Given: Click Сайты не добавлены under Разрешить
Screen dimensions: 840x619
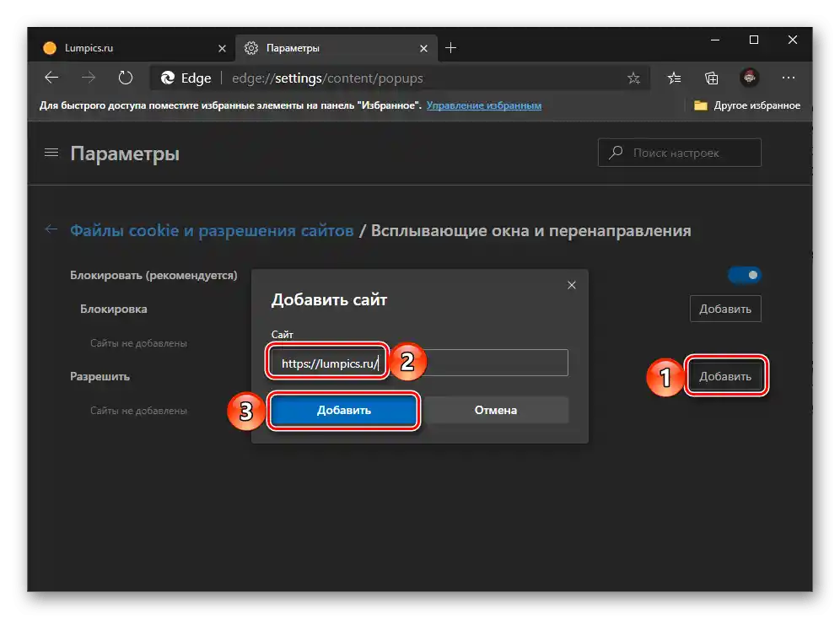Looking at the screenshot, I should (138, 411).
